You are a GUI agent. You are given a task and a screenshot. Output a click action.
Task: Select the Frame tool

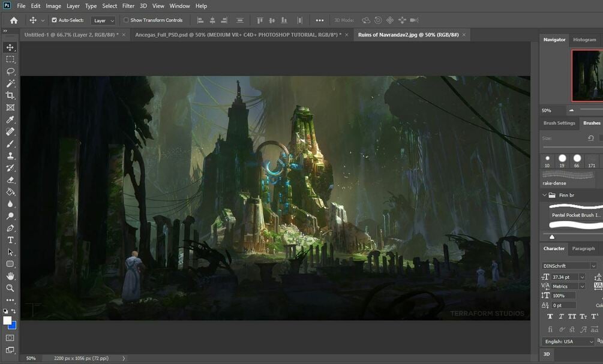10,107
